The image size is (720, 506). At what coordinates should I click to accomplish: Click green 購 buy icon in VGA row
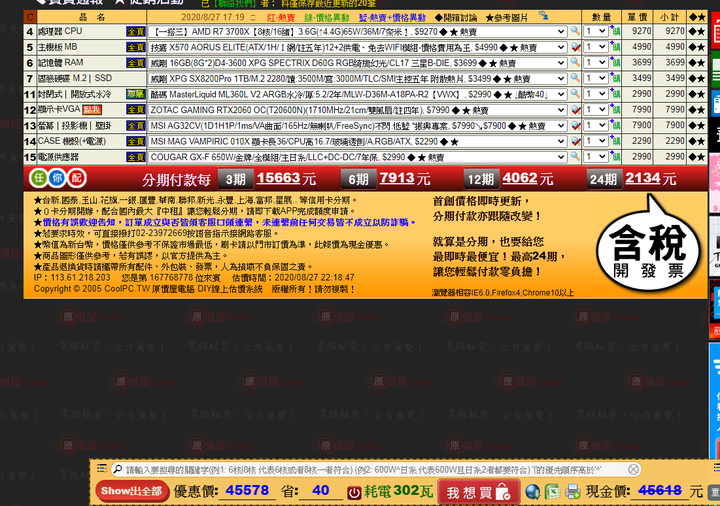tap(615, 110)
